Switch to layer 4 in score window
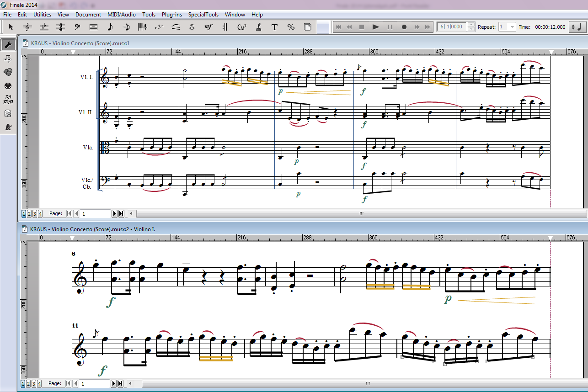The width and height of the screenshot is (588, 392). tap(40, 213)
